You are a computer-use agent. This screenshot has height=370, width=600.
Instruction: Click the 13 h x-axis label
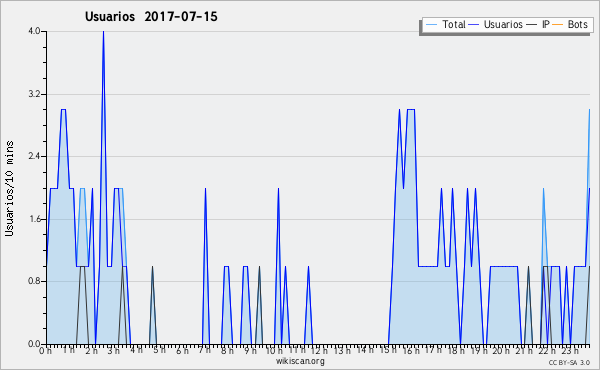click(x=342, y=350)
